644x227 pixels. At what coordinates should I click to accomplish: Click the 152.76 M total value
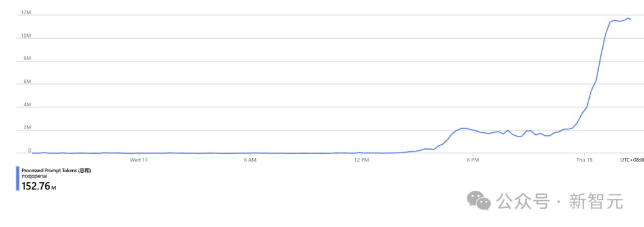point(39,186)
